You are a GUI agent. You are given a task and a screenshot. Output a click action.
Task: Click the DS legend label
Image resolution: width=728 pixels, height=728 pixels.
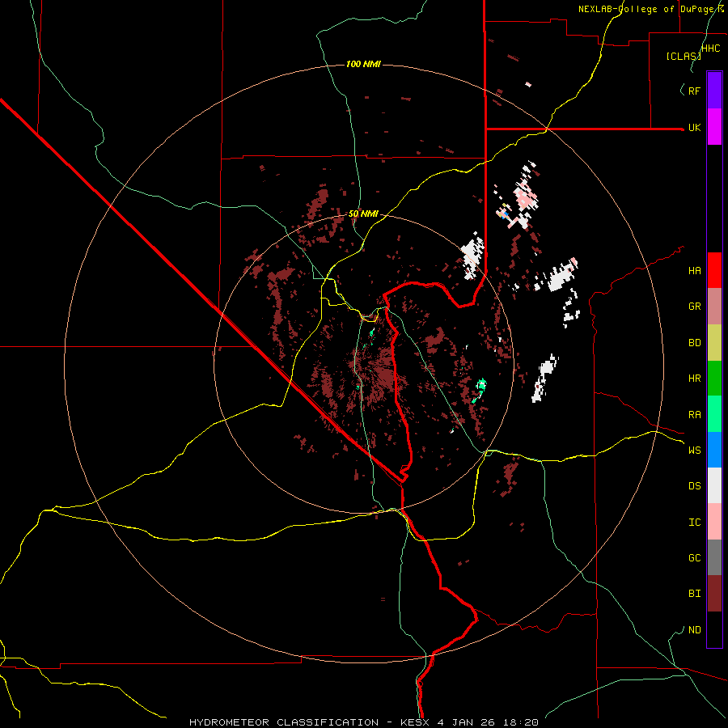point(694,486)
